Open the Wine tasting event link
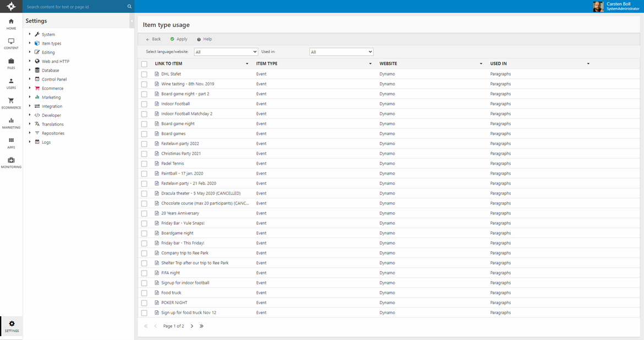Viewport: 644px width, 340px height. [x=187, y=84]
